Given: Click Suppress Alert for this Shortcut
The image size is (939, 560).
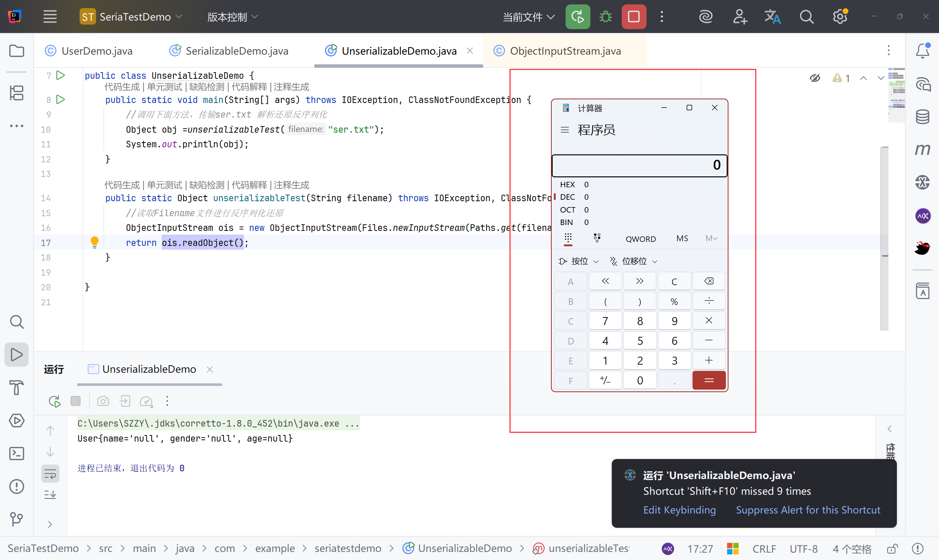Looking at the screenshot, I should tap(808, 510).
